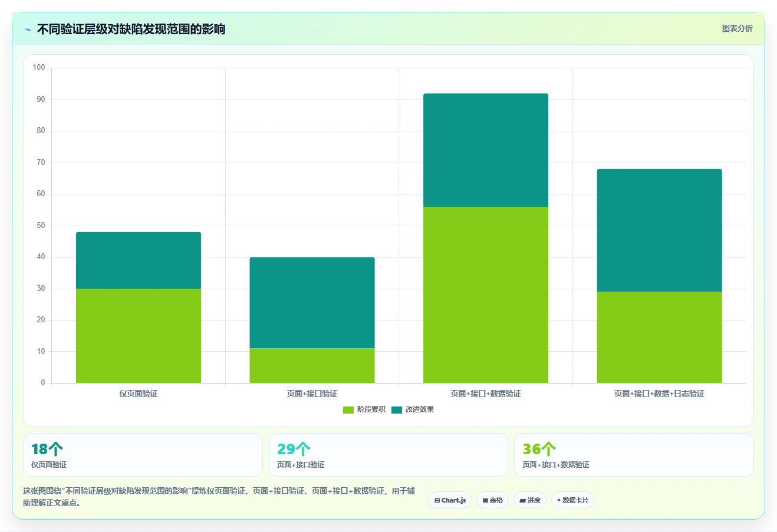Viewport: 777px width, 532px height.
Task: Click the 页面+接口+数据+日志验证 x-axis label
Action: click(659, 394)
